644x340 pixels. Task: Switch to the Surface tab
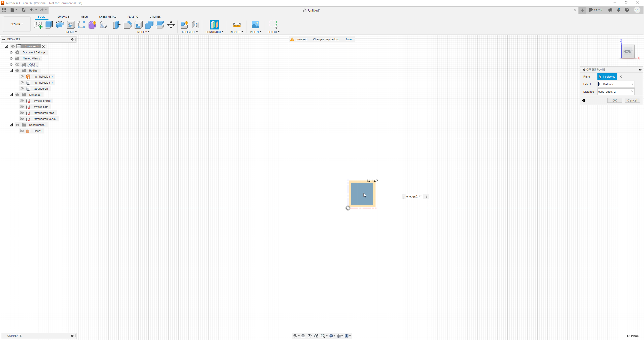[63, 16]
